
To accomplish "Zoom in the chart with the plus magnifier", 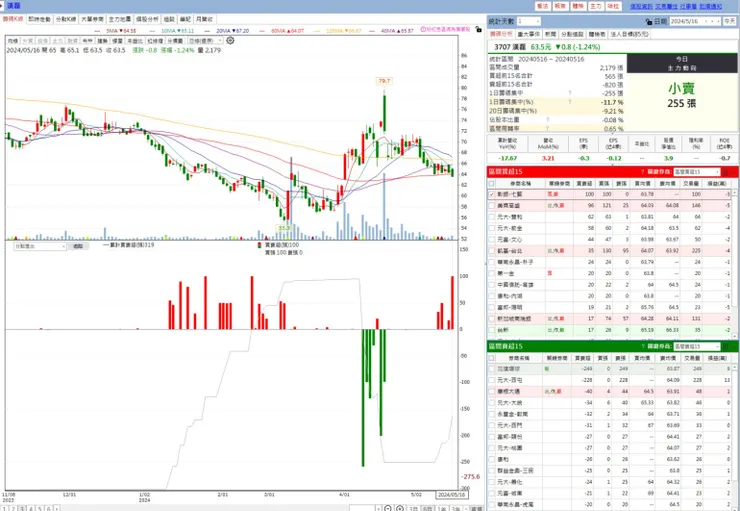I will tap(400, 508).
